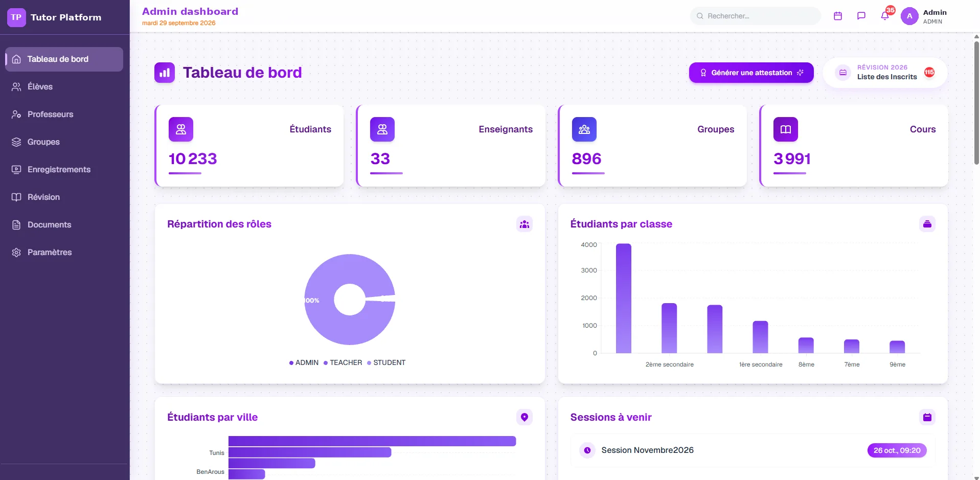
Task: Open Liste des Inscrits Révision 2026
Action: tap(885, 73)
